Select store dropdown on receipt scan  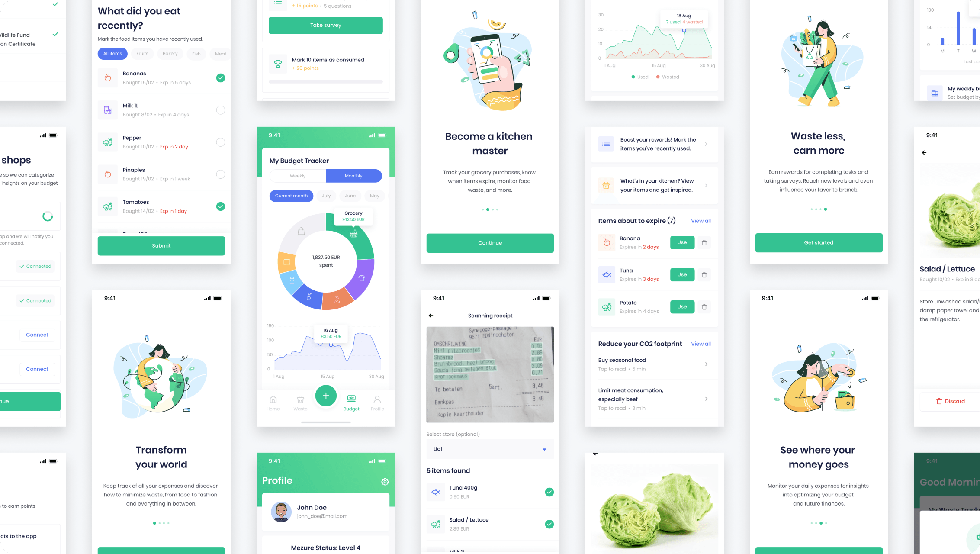[489, 448]
